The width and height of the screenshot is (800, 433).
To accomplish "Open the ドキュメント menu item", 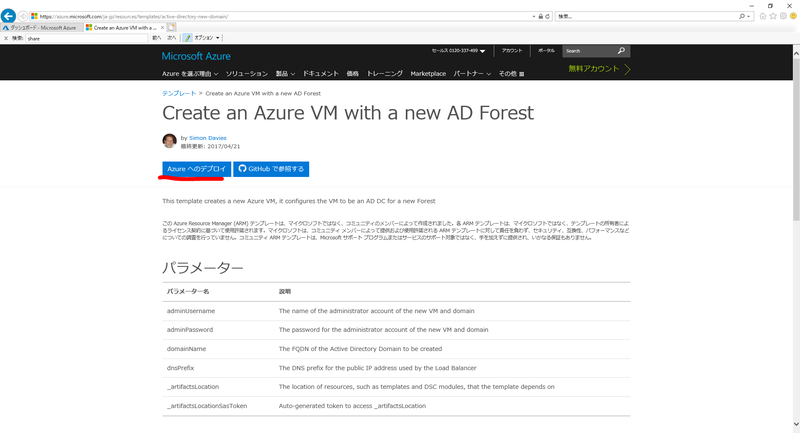I will (320, 74).
